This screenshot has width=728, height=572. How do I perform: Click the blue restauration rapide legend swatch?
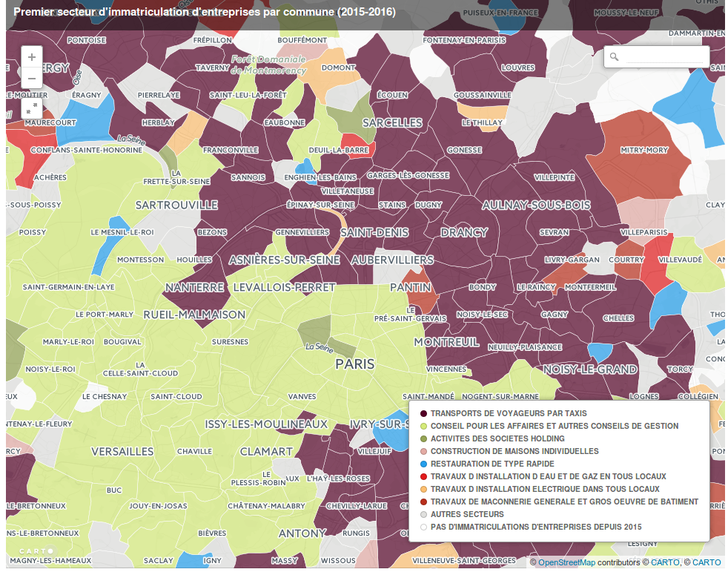(423, 464)
